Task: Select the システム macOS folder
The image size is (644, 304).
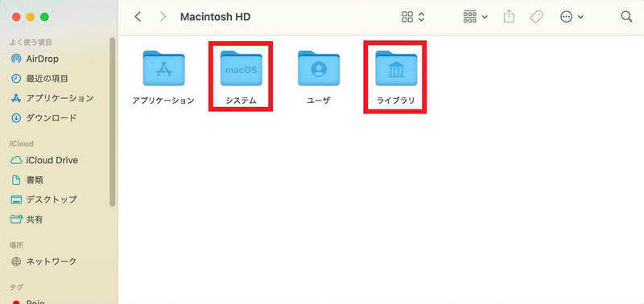Action: (241, 68)
